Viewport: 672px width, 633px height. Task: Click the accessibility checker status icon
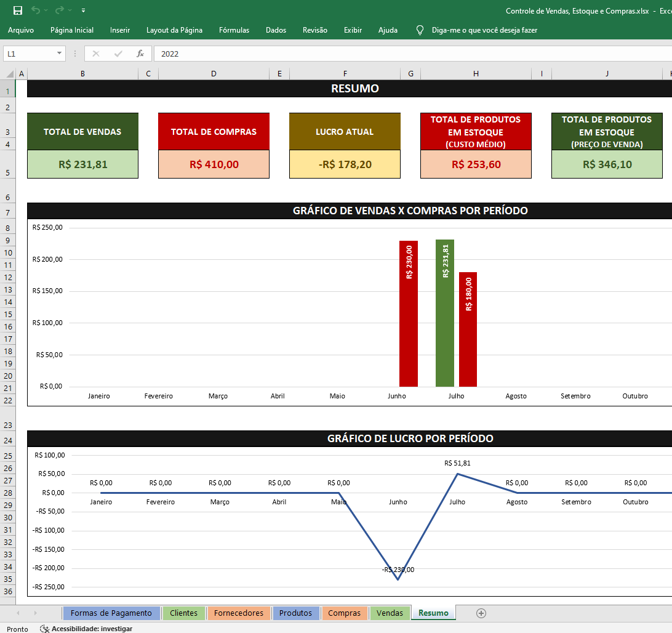tap(44, 629)
